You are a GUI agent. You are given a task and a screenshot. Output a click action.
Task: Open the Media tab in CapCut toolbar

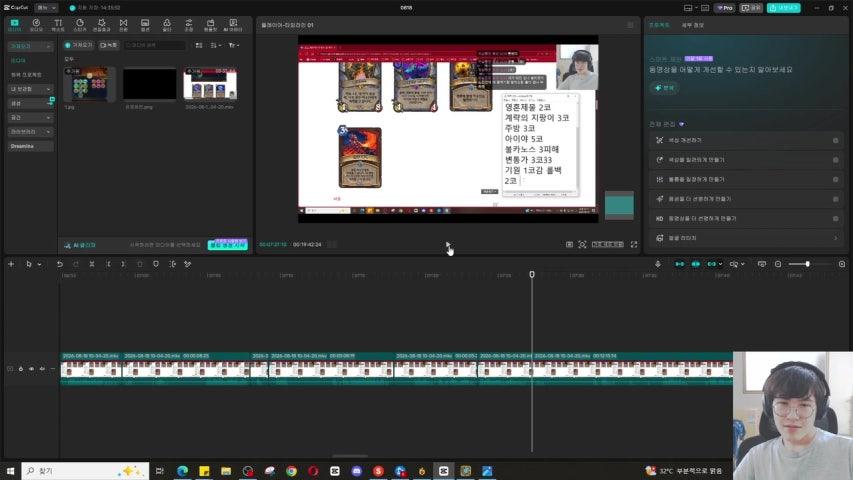15,24
